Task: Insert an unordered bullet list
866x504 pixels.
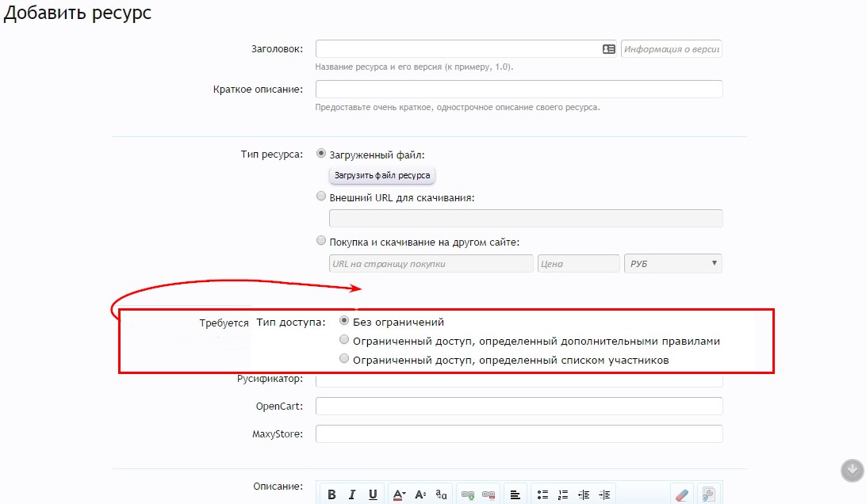Action: (x=542, y=494)
